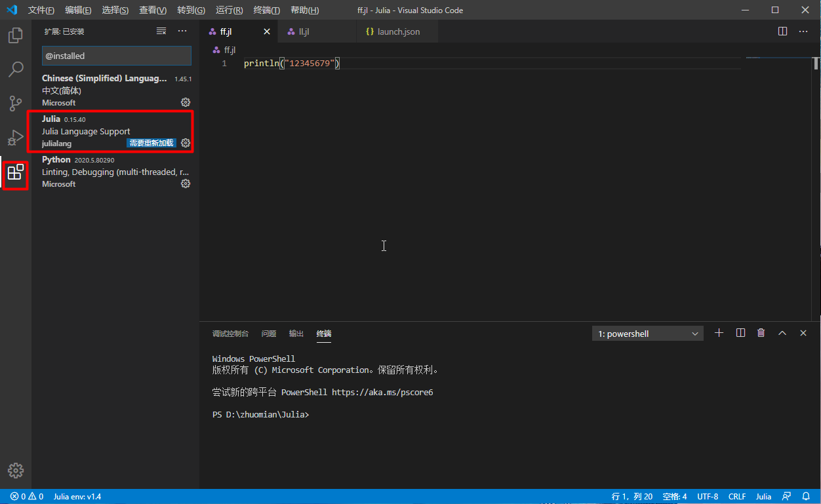This screenshot has width=821, height=504.
Task: Expand the terminal panel with chevron up
Action: point(782,333)
